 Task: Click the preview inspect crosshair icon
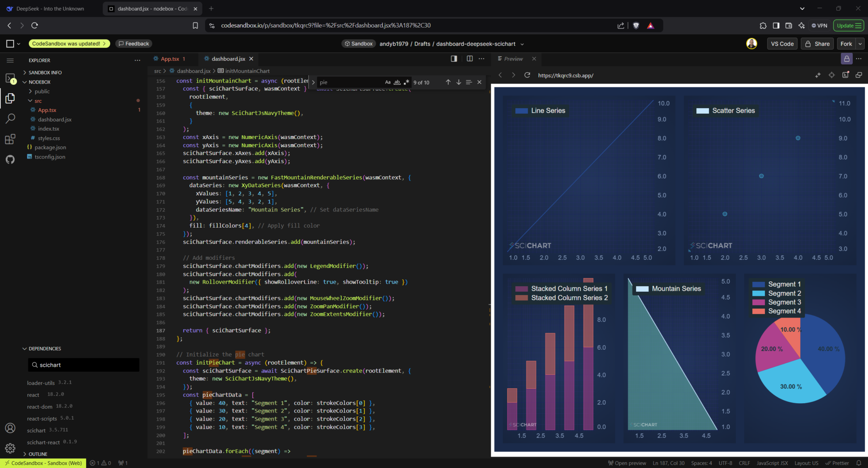coord(832,75)
